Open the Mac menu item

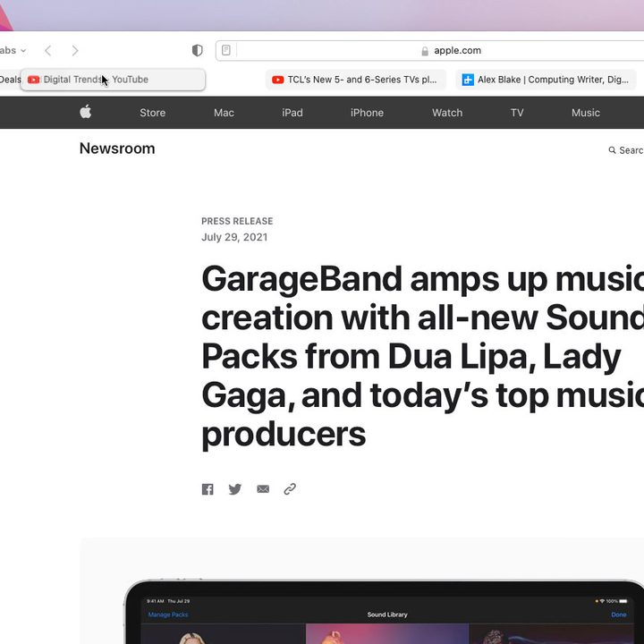click(x=224, y=113)
